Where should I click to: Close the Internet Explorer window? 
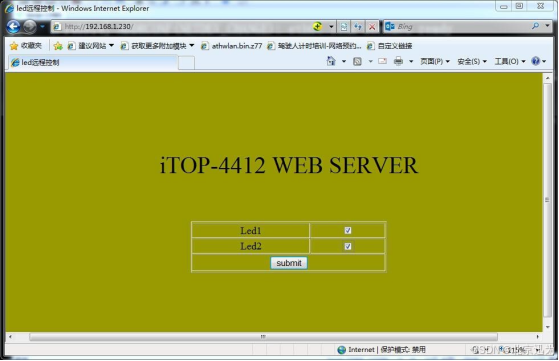click(x=540, y=6)
